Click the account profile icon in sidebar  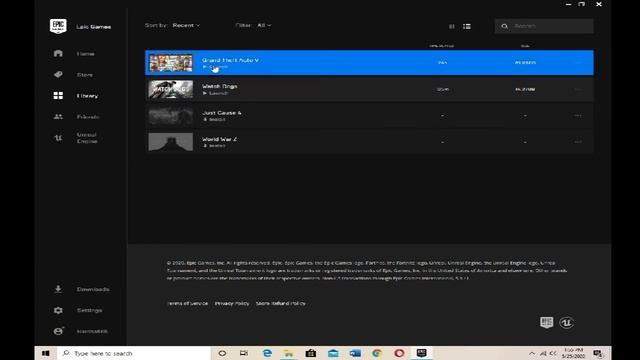[x=58, y=331]
